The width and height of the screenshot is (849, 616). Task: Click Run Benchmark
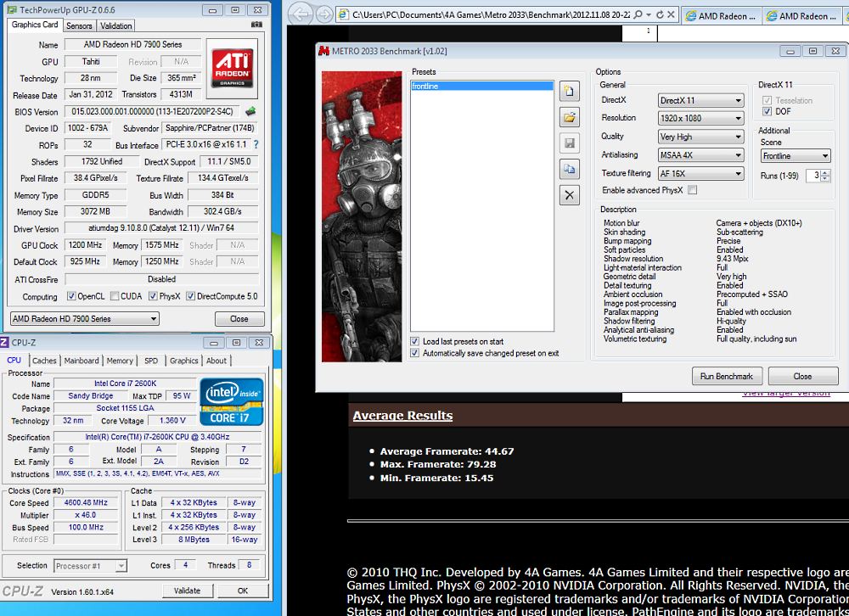tap(727, 376)
